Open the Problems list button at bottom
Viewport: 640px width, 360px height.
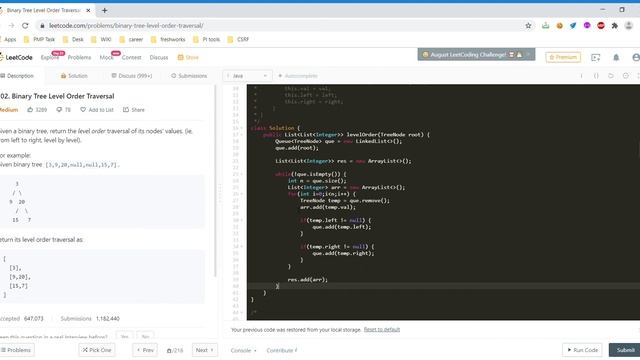[16, 350]
